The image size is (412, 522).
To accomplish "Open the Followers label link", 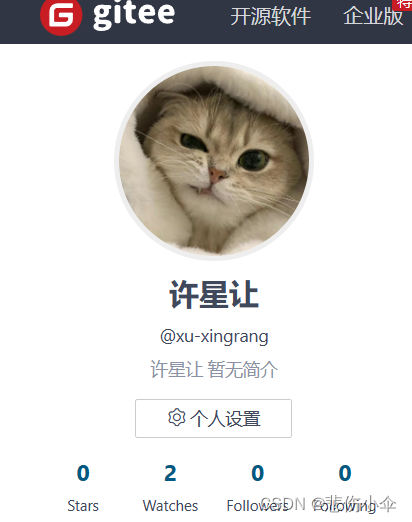I will (x=258, y=506).
